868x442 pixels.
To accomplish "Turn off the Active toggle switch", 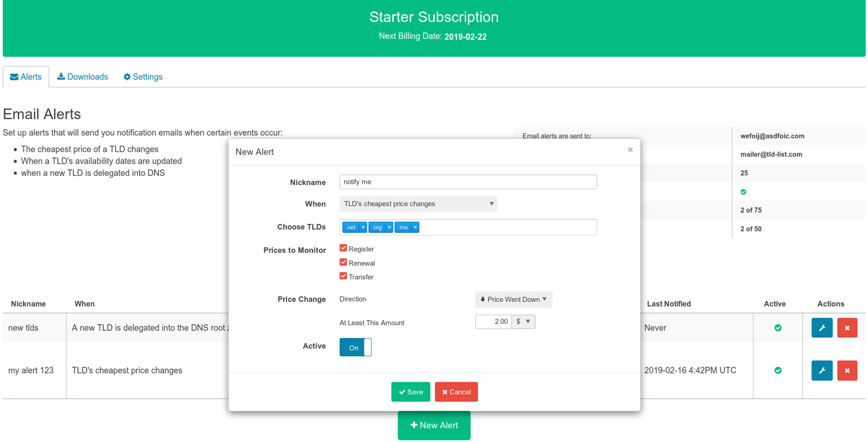I will 355,348.
